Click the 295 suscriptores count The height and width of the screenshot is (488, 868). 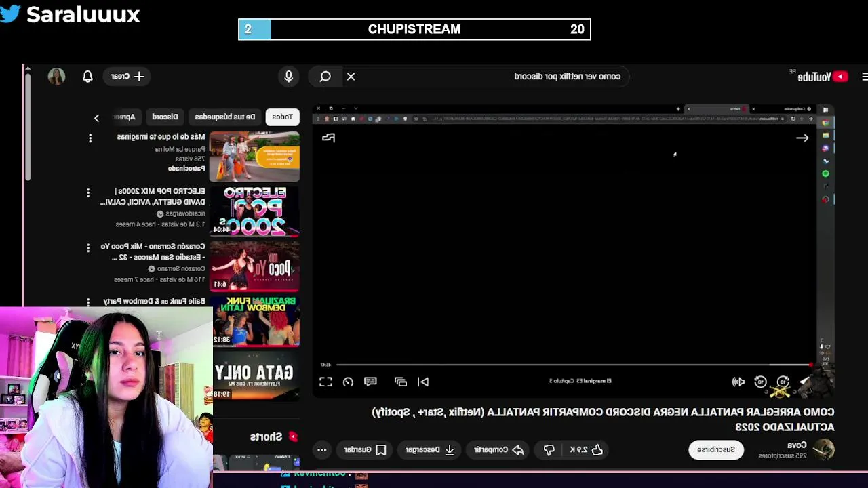click(783, 456)
